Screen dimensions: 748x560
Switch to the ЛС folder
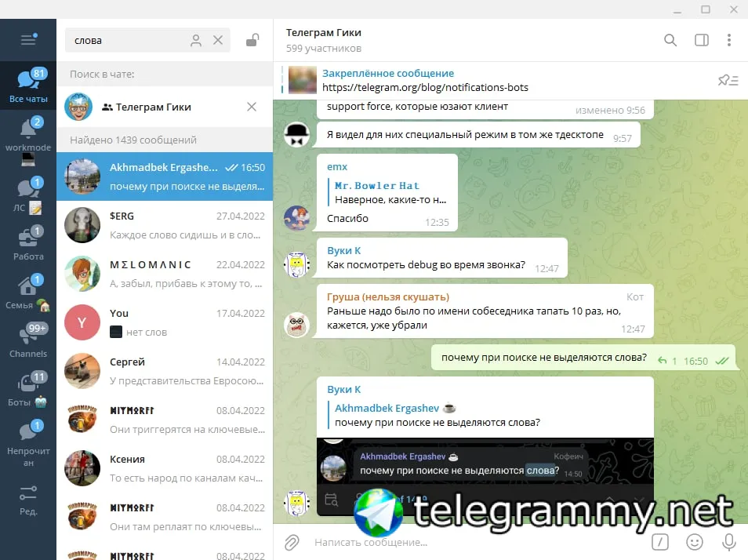tap(28, 195)
